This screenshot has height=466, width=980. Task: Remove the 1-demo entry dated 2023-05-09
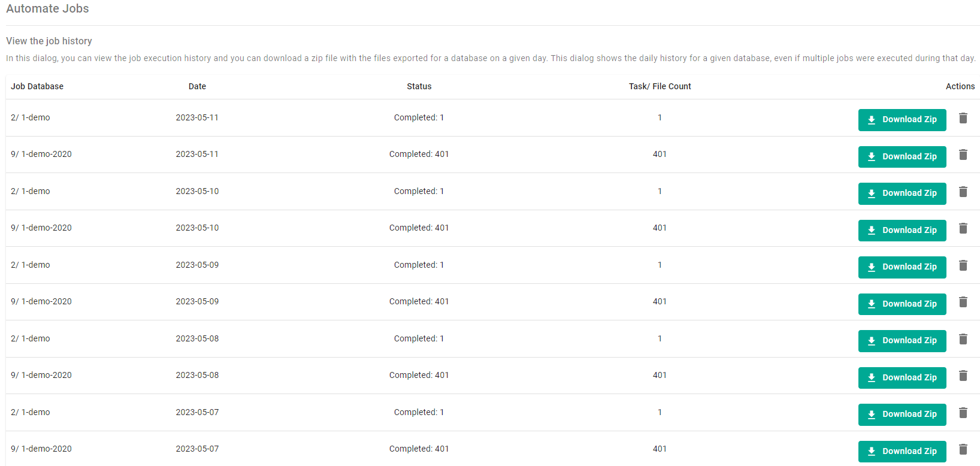point(963,265)
